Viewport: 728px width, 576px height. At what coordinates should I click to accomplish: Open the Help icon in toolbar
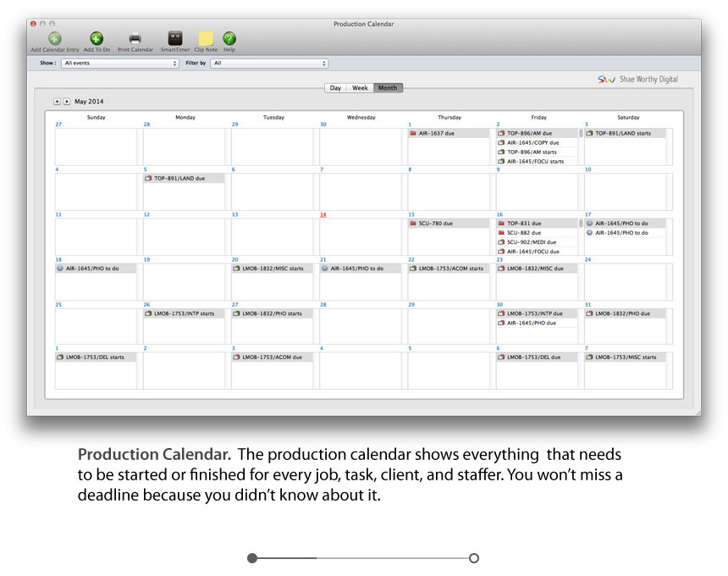pos(229,38)
